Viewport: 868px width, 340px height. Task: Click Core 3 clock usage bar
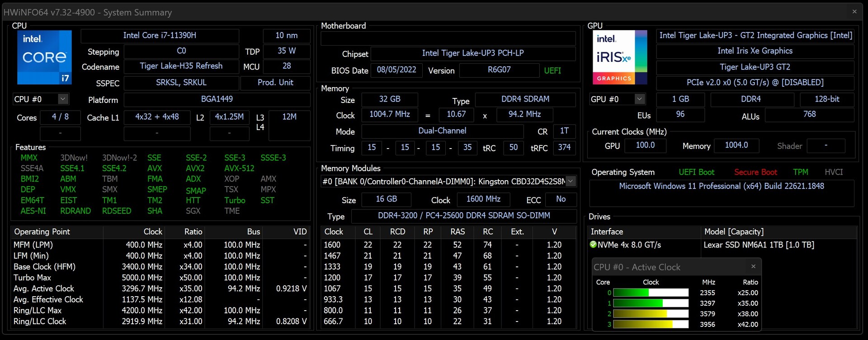point(651,324)
